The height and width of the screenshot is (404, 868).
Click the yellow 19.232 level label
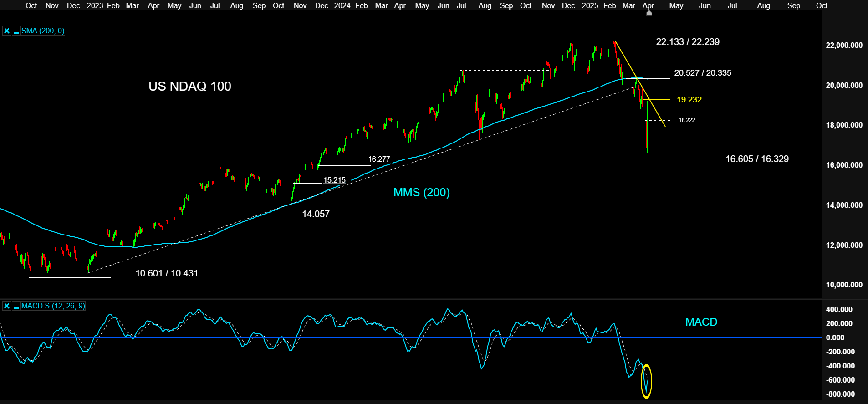[689, 100]
